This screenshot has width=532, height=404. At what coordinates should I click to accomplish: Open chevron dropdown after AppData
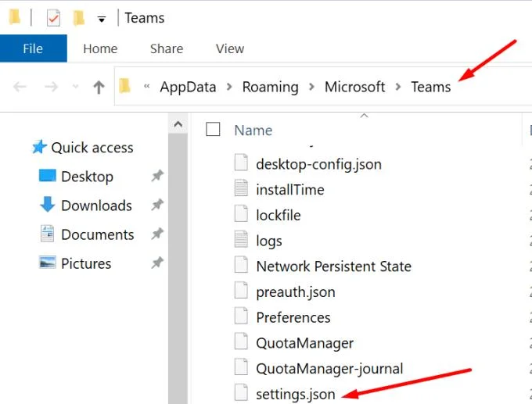229,87
